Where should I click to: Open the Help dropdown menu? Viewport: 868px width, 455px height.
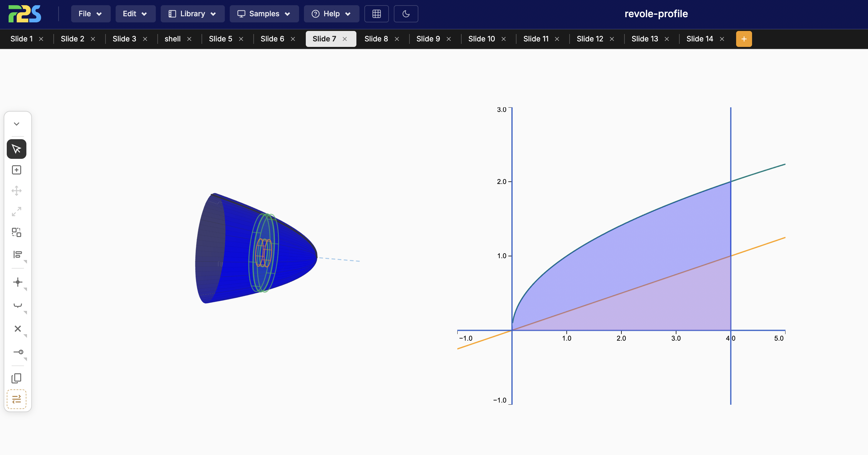coord(332,14)
